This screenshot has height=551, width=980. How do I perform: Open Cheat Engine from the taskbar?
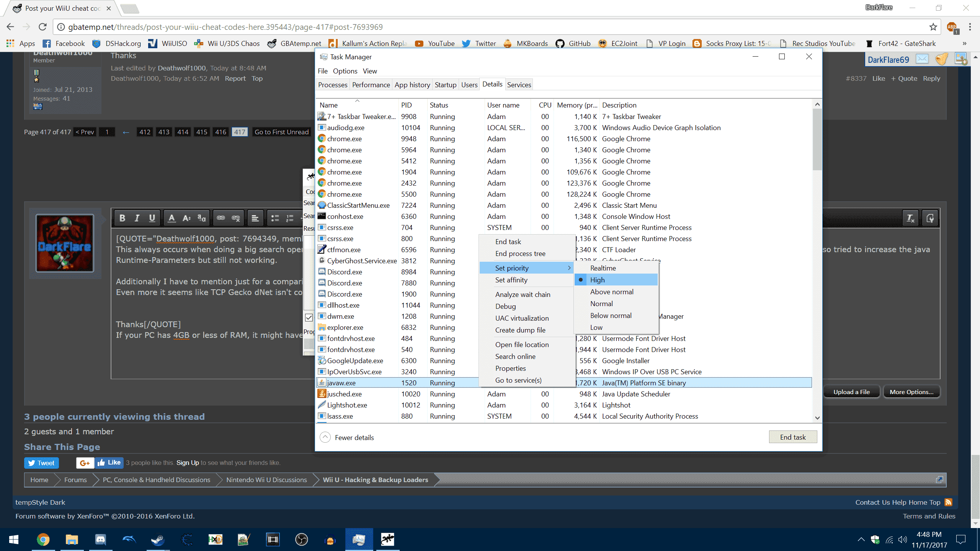186,540
